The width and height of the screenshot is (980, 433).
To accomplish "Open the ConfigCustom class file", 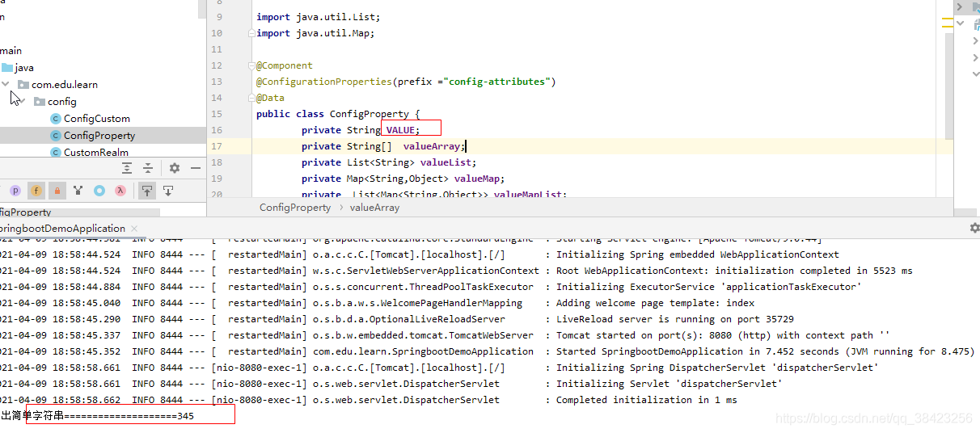I will (97, 119).
